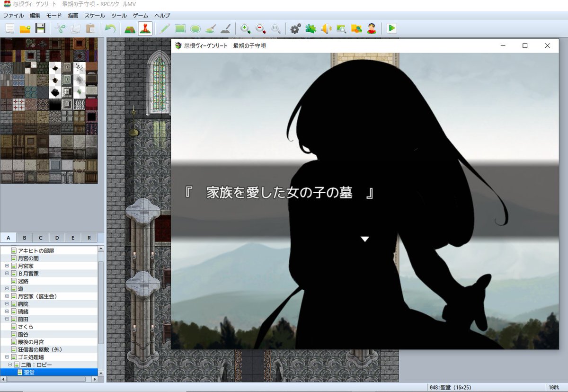The height and width of the screenshot is (392, 568).
Task: Open the モード menu
Action: tap(54, 16)
